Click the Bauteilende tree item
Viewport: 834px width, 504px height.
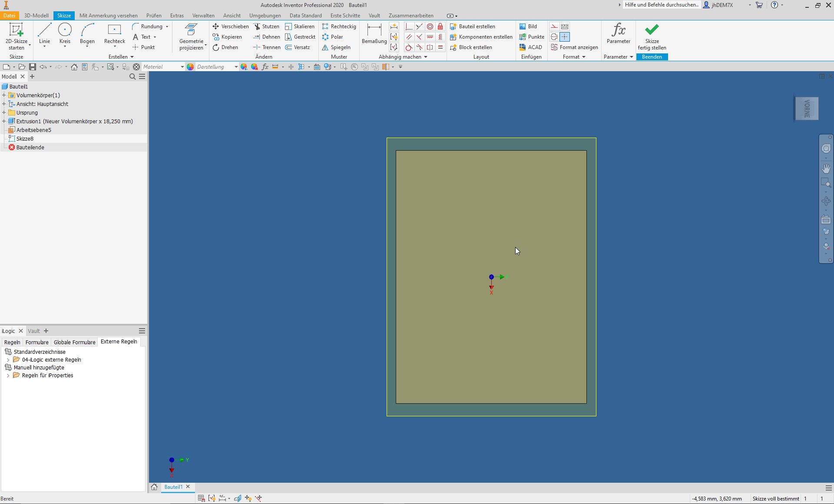pos(30,147)
